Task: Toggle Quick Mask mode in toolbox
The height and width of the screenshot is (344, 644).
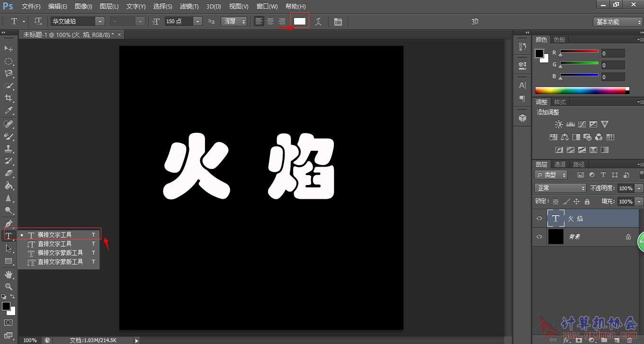Action: (9, 323)
